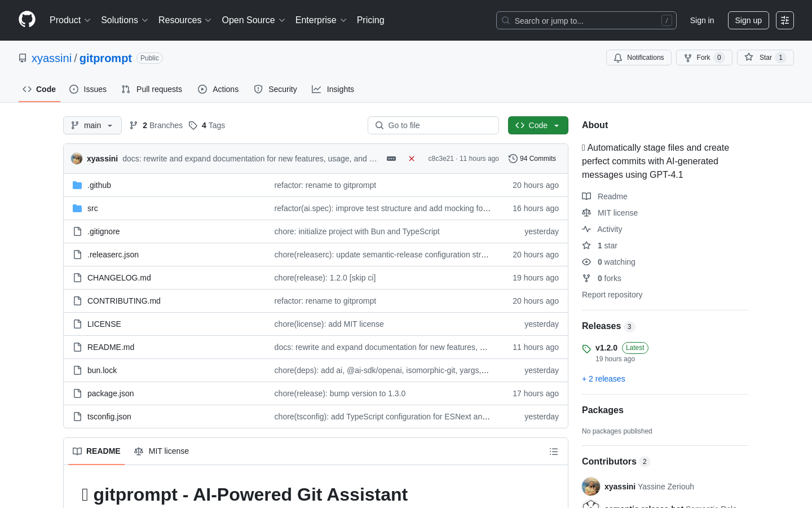Click file icon for tsconfig.json
This screenshot has height=508, width=812.
coord(77,417)
